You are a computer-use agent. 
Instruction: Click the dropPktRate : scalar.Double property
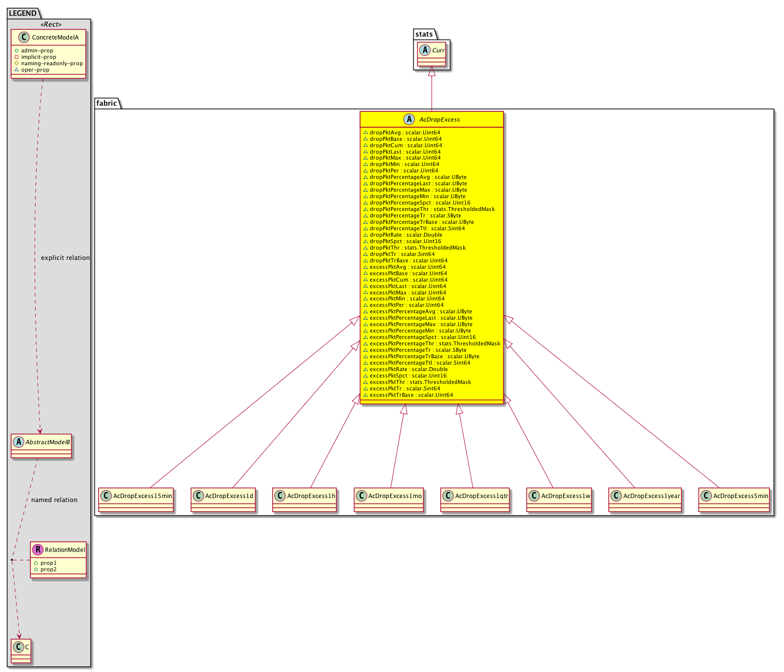click(406, 235)
